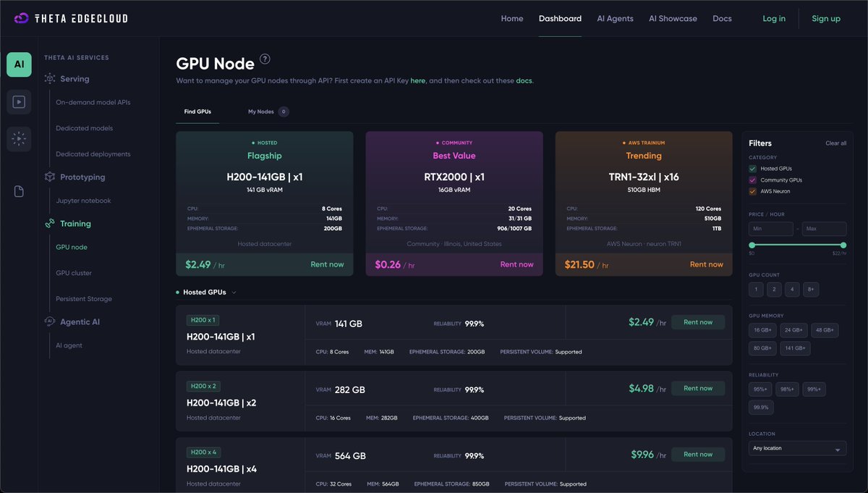The height and width of the screenshot is (493, 868).
Task: Open Home in the top navigation
Action: [512, 19]
